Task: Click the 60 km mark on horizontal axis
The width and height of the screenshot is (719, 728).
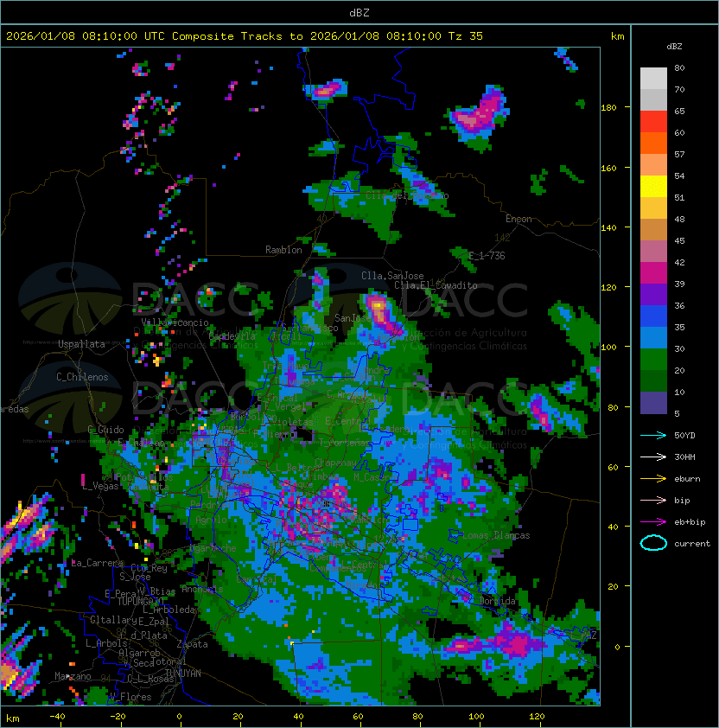Action: [x=358, y=717]
